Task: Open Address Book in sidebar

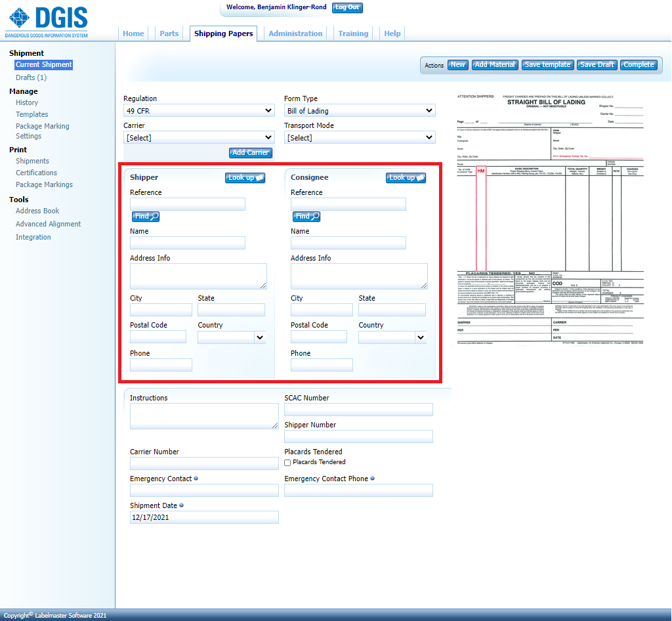Action: pyautogui.click(x=37, y=211)
